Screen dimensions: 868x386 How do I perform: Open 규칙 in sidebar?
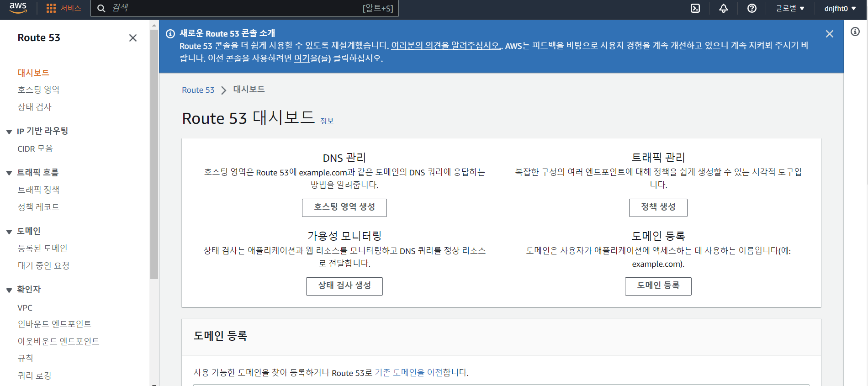pos(26,358)
